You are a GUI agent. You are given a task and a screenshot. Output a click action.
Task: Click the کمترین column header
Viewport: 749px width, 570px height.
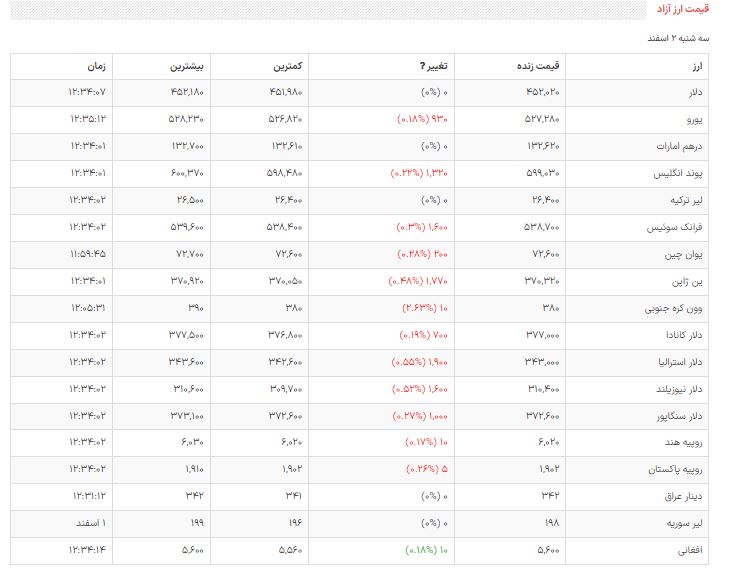point(290,66)
